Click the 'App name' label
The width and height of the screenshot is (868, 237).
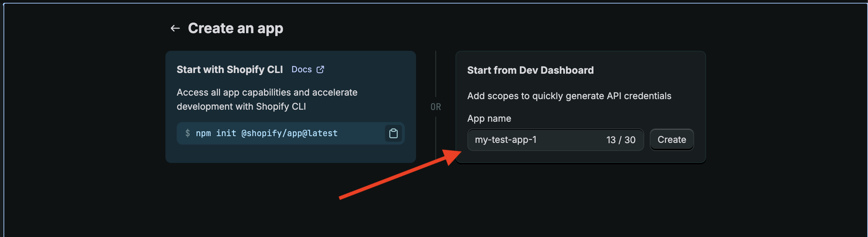click(489, 119)
